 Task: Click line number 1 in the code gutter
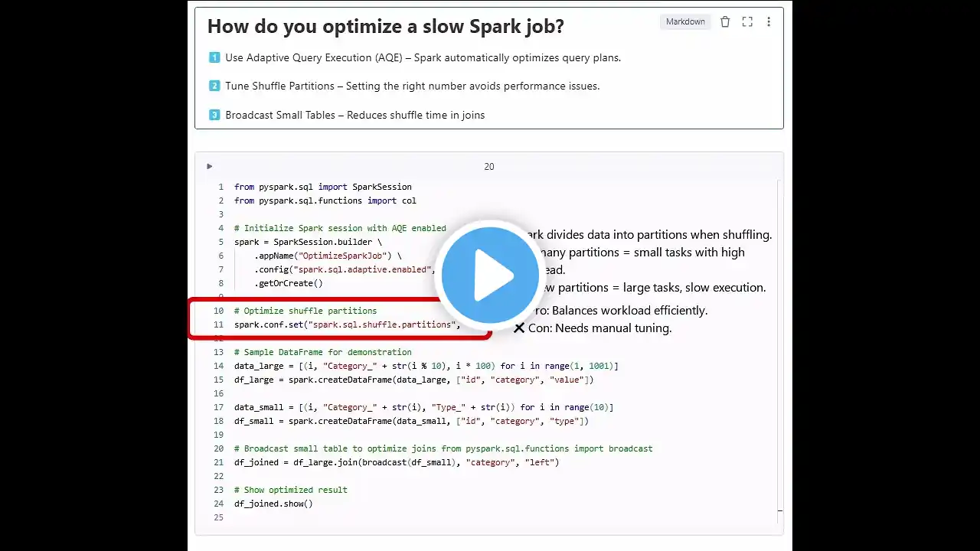(x=221, y=187)
